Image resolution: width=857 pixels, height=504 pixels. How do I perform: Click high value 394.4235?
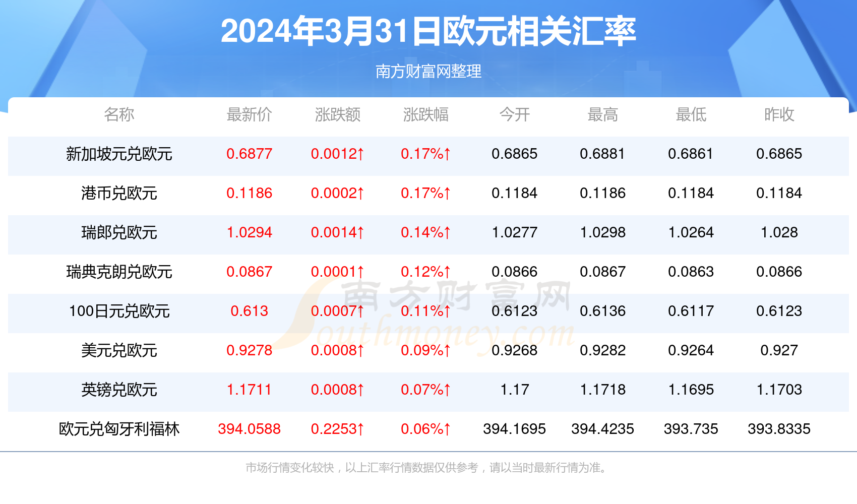(602, 429)
